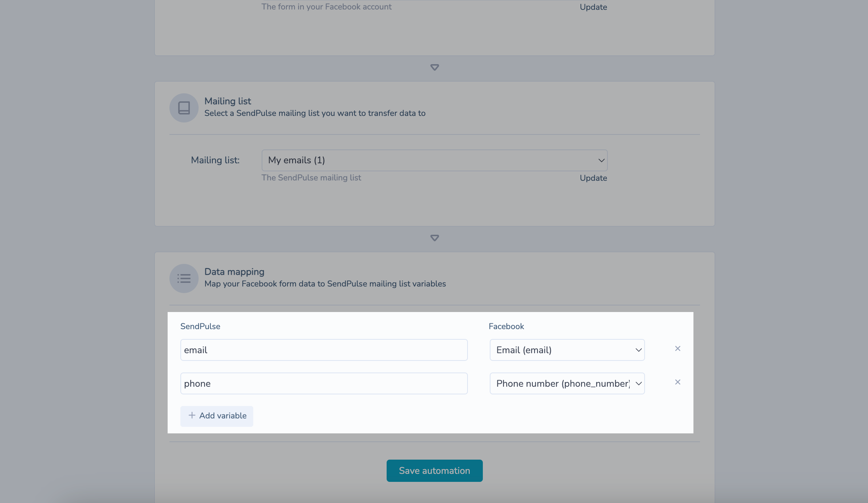The image size is (868, 503).
Task: Click the Data mapping list icon
Action: tap(184, 278)
